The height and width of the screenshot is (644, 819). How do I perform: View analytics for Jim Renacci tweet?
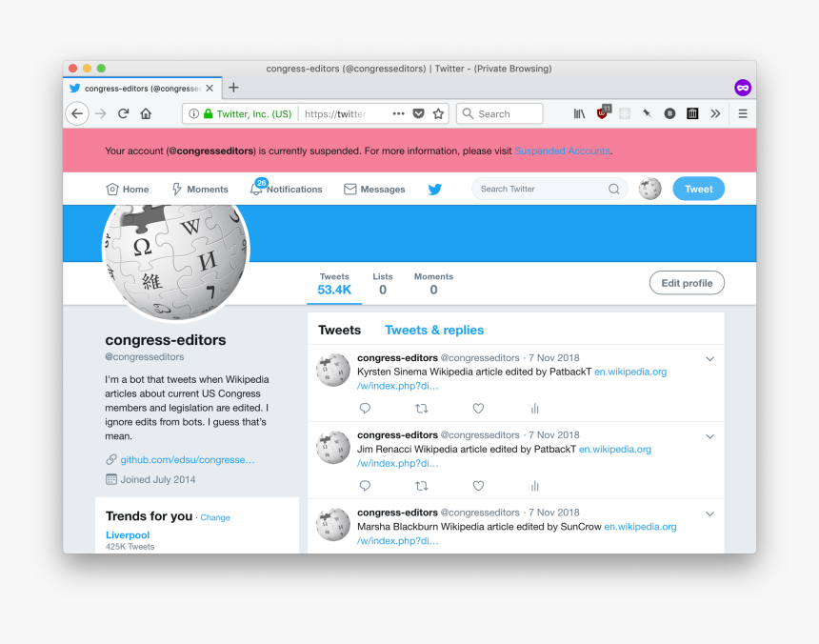point(534,486)
